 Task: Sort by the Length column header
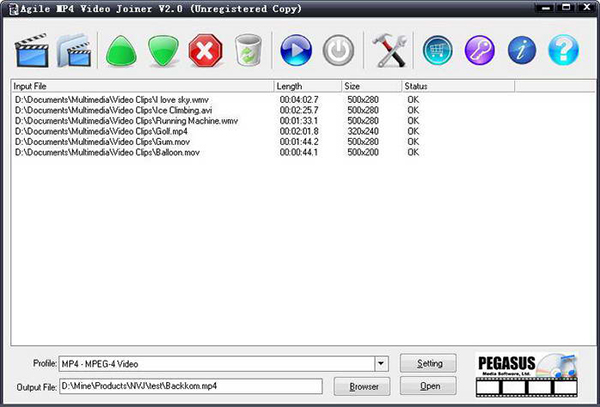[x=308, y=87]
